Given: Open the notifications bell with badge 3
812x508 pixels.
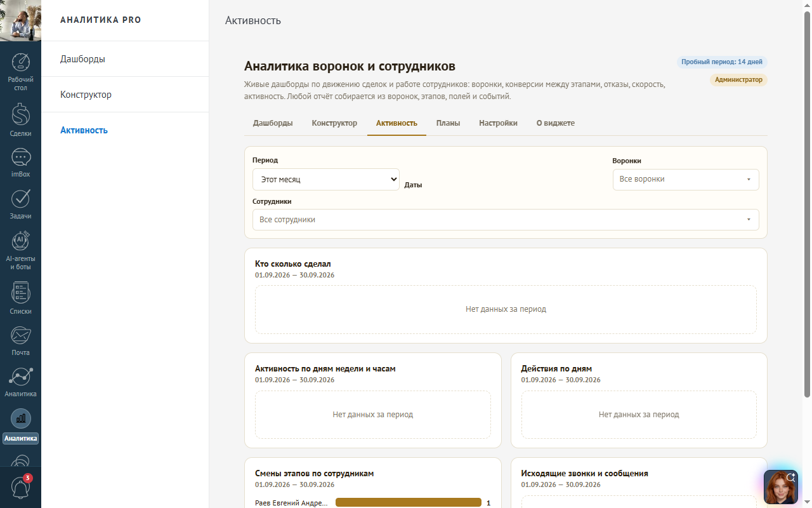Looking at the screenshot, I should tap(20, 487).
